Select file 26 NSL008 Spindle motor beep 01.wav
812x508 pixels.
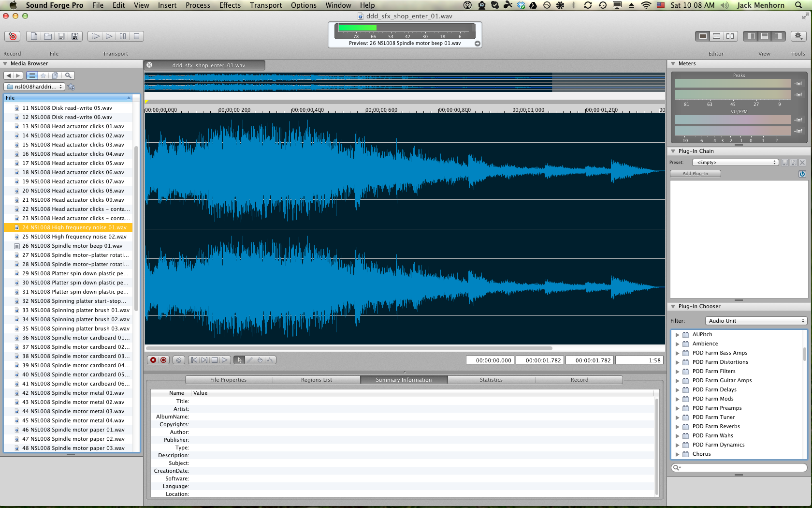72,246
